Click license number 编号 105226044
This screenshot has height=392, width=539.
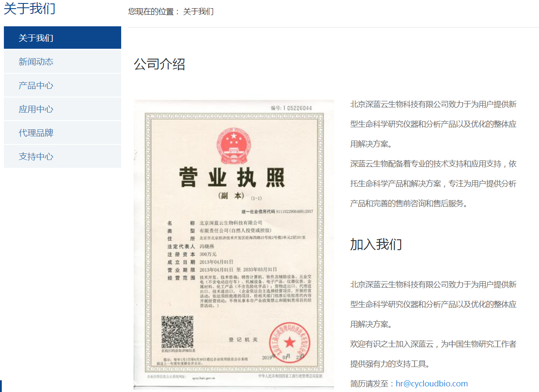coord(291,108)
